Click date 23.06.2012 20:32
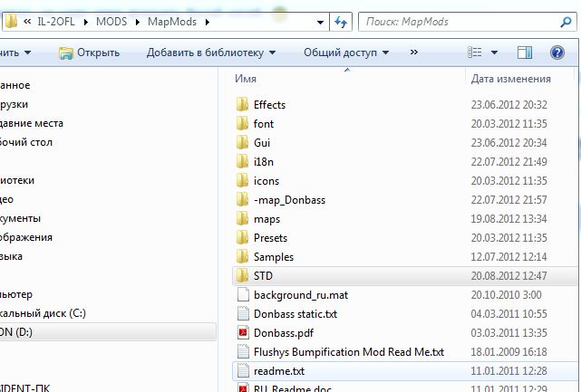Image resolution: width=581 pixels, height=392 pixels. pos(508,105)
